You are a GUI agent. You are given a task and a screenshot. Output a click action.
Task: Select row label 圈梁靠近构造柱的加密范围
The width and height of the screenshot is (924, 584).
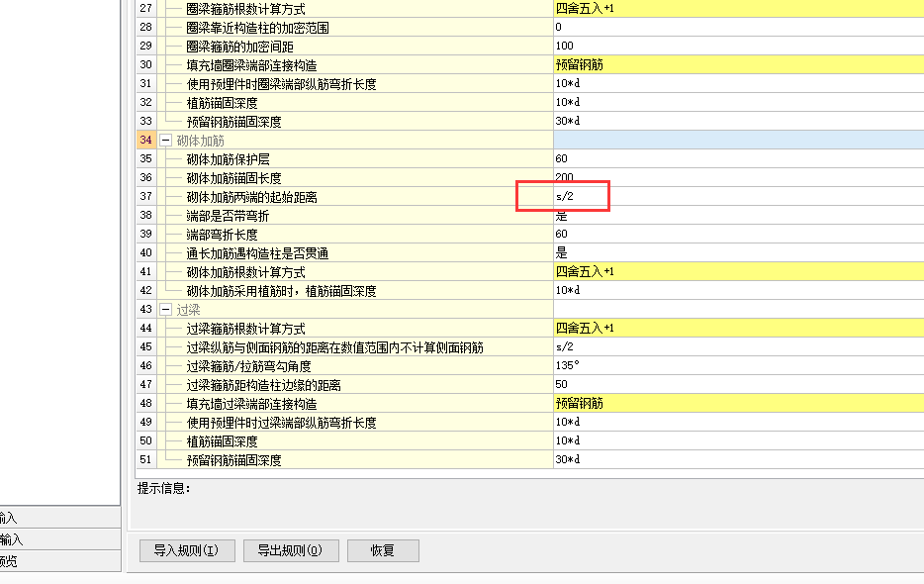tap(257, 28)
